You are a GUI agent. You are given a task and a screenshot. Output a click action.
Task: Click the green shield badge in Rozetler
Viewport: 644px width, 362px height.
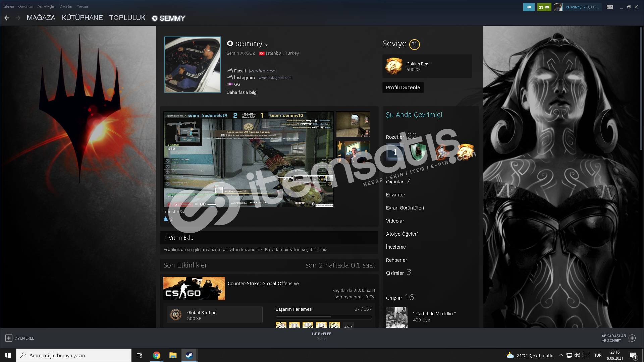tap(418, 152)
